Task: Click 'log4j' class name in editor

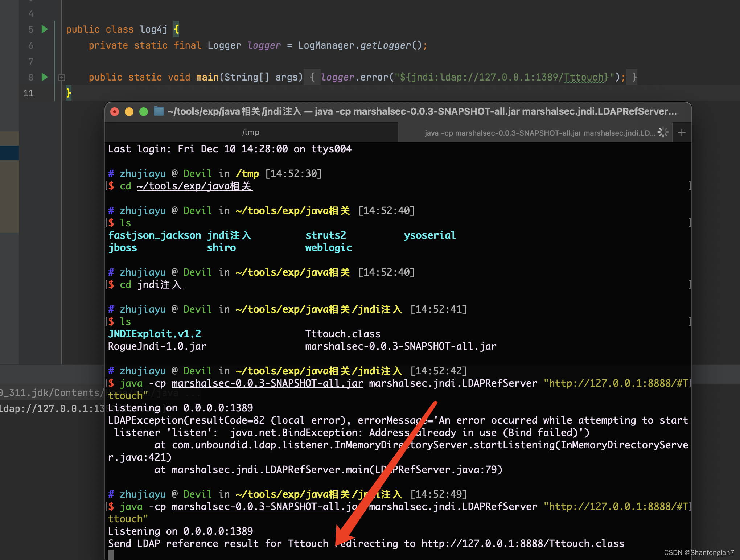Action: click(x=153, y=29)
